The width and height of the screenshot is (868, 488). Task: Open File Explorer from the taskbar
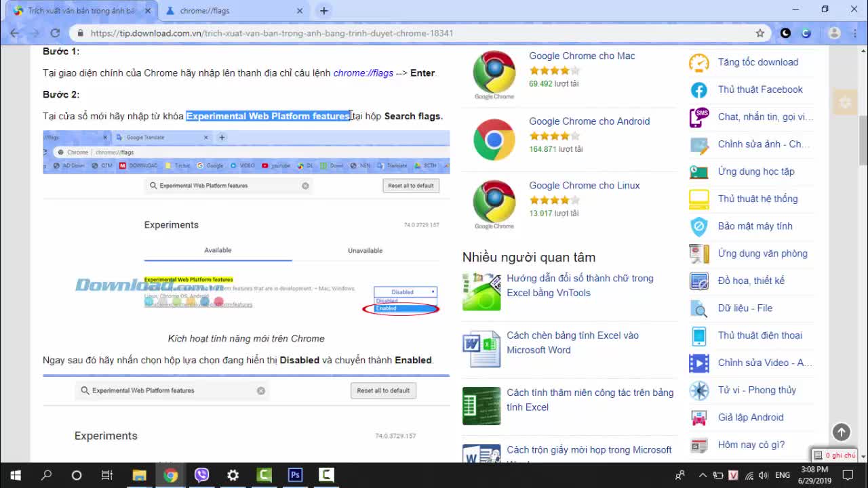(139, 475)
